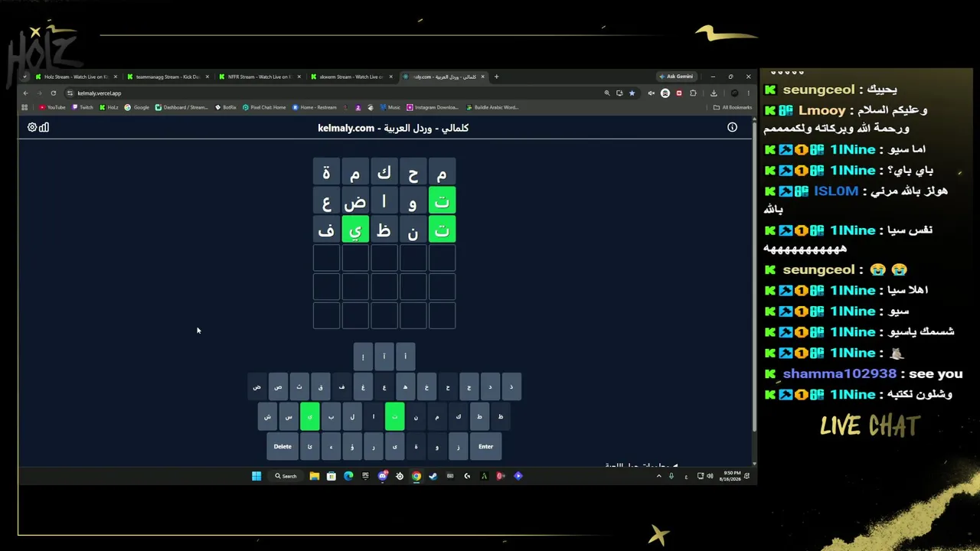Open the info help icon
Screen dimensions: 980x551
pos(732,128)
